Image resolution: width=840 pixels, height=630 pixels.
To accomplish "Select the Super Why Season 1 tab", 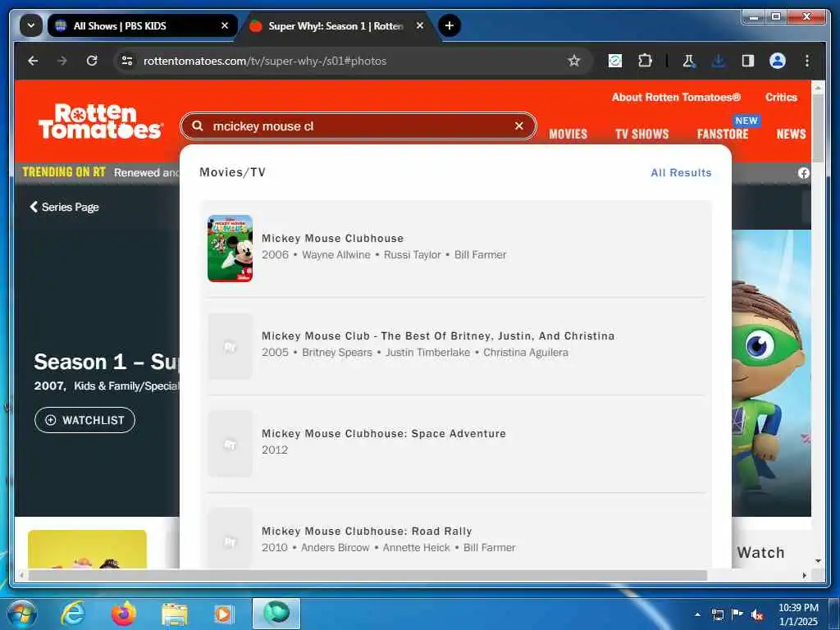I will pos(337,25).
